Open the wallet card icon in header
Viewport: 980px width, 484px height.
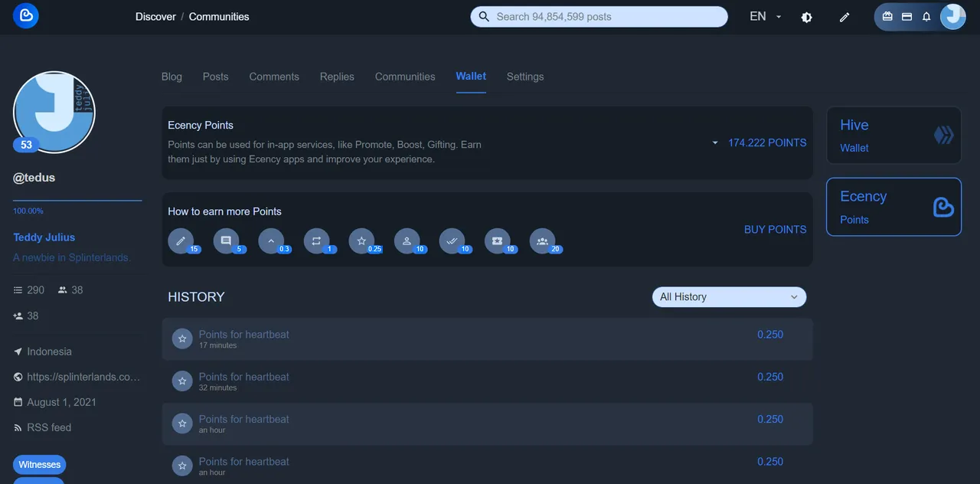click(x=906, y=16)
